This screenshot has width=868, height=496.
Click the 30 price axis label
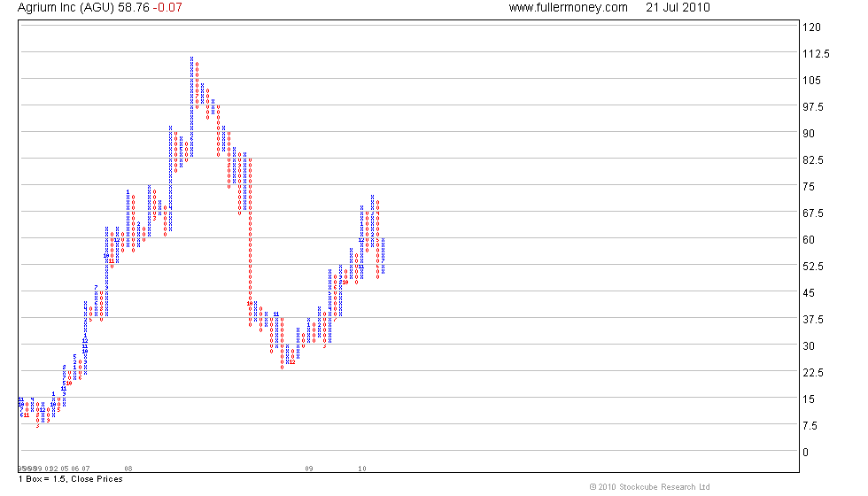[x=809, y=346]
